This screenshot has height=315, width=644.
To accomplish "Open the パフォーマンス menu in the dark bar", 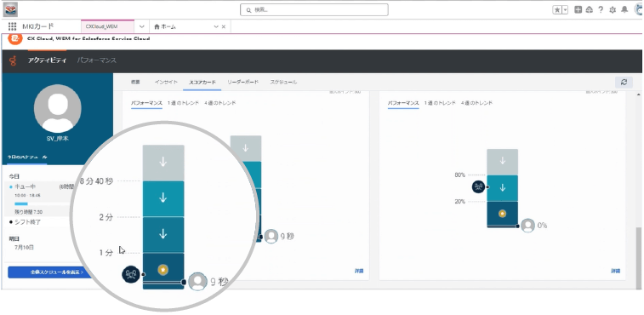I will tap(96, 60).
